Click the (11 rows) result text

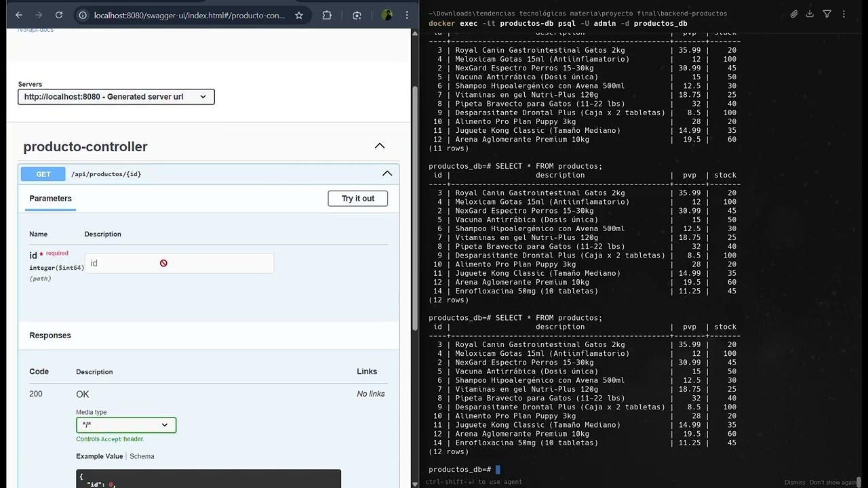coord(448,148)
